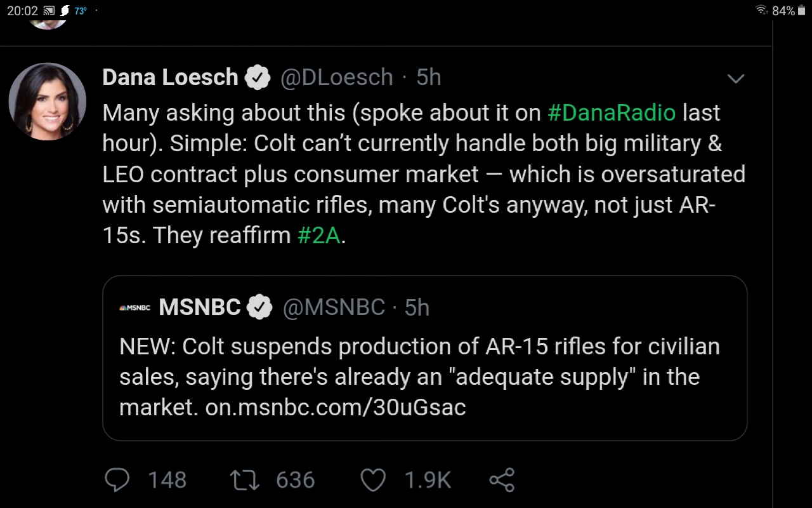Tap the Dana Loesch profile picture
This screenshot has height=508, width=812.
[x=48, y=102]
